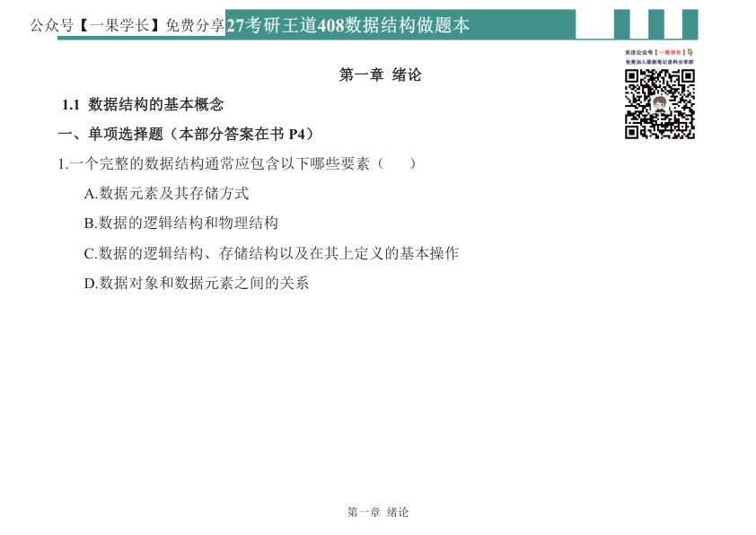
Task: Click the pointing hand emoji above the QR code
Action: pos(690,52)
